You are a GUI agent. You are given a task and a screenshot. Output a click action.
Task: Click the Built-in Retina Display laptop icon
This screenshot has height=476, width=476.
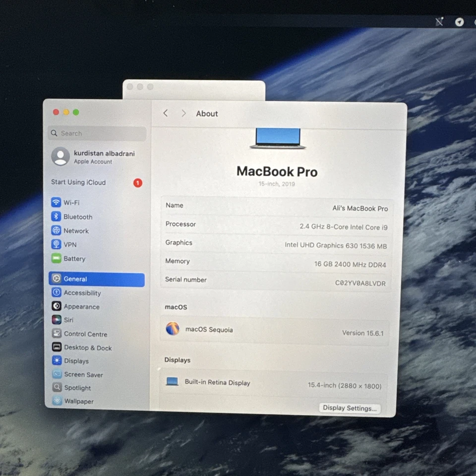pyautogui.click(x=172, y=381)
